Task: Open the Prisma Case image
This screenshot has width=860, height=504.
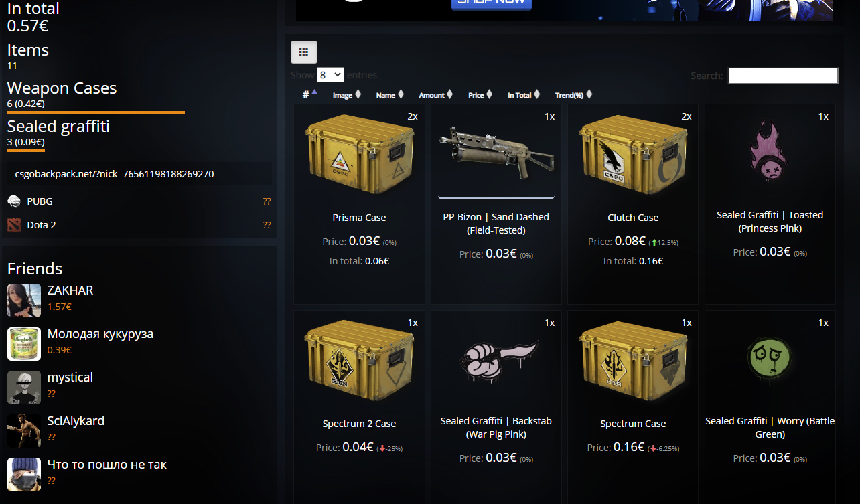Action: (x=359, y=155)
